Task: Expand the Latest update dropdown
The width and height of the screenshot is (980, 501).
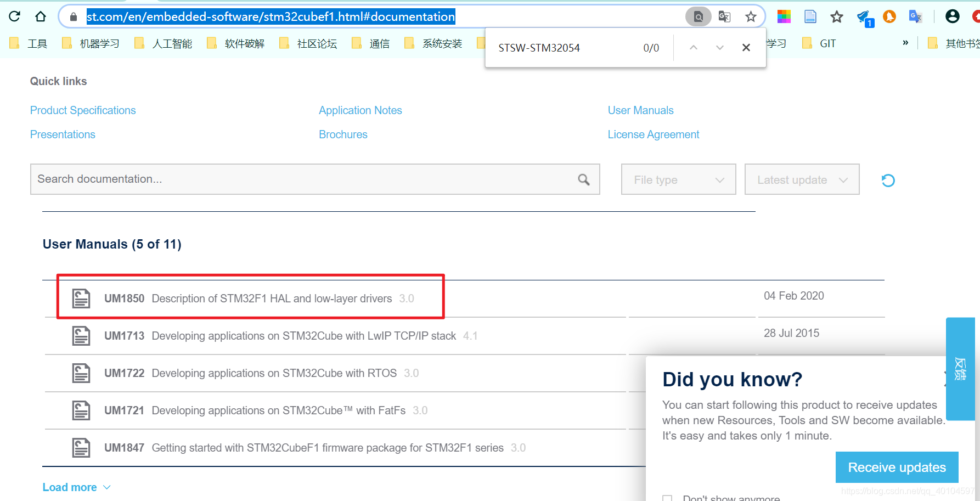Action: click(x=802, y=179)
